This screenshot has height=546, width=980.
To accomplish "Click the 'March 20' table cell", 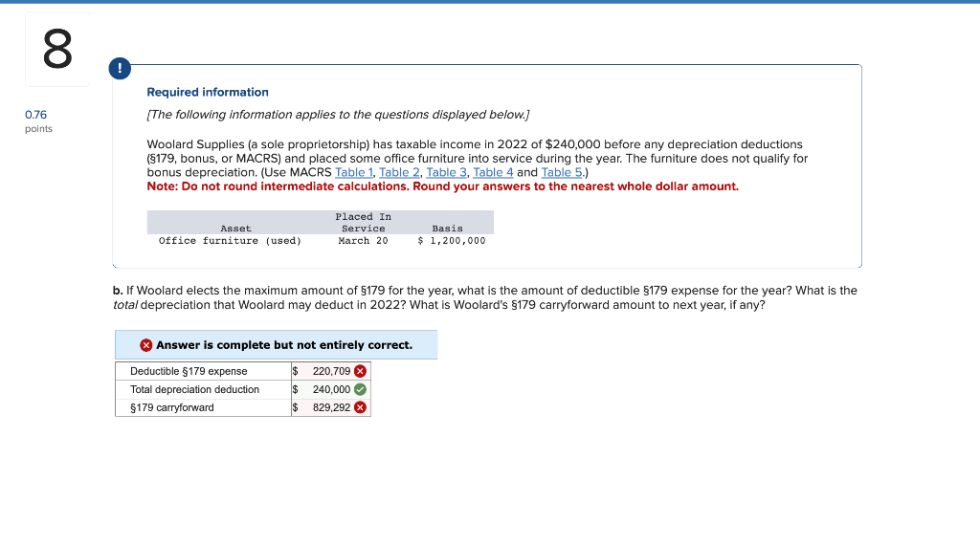I will 363,241.
